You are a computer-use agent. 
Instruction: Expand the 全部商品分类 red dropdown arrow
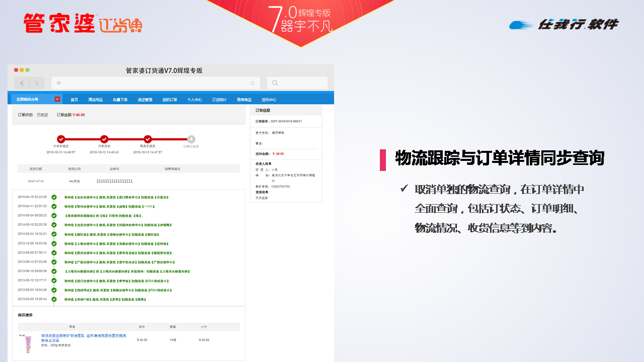pyautogui.click(x=57, y=99)
